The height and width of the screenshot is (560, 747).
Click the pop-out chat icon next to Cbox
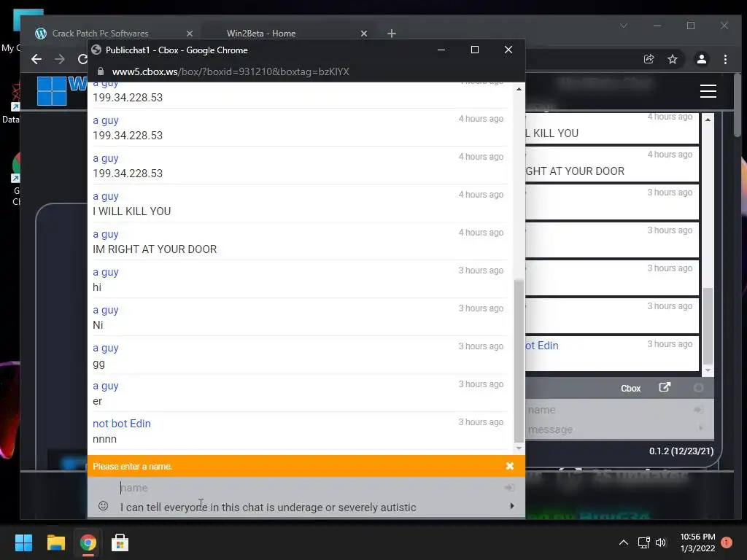(665, 387)
